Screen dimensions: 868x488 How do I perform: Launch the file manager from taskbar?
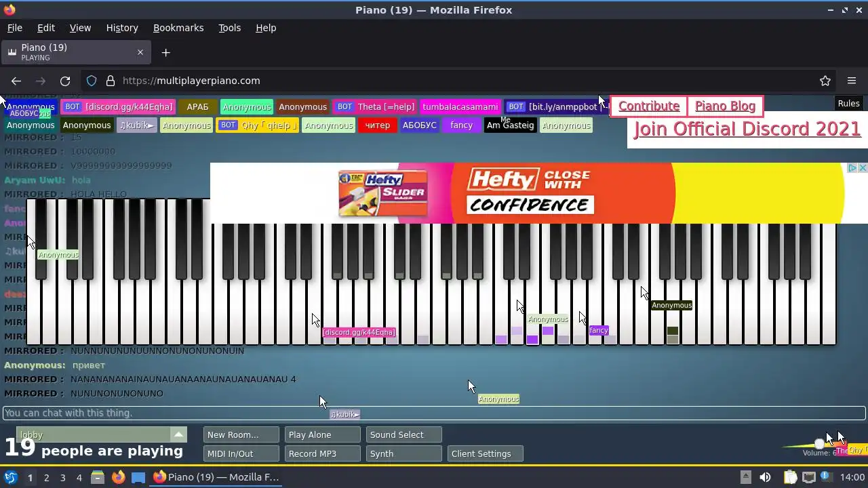97,477
